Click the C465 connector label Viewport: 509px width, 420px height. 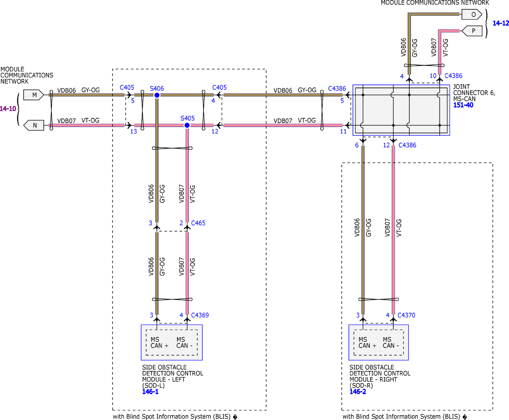pyautogui.click(x=198, y=223)
